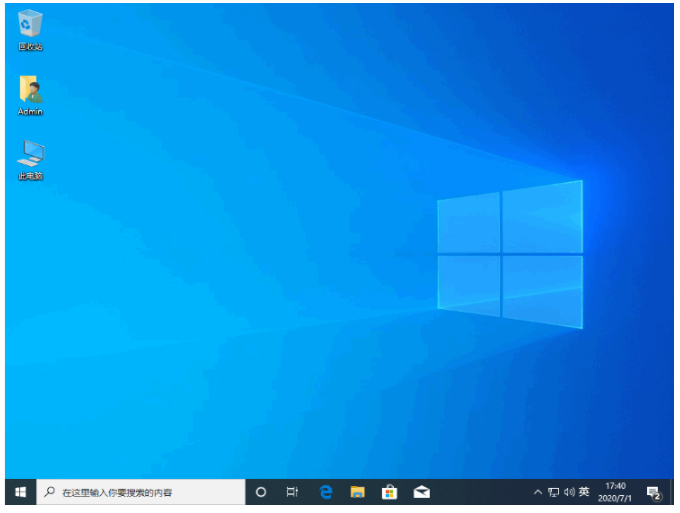This screenshot has height=513, width=680.
Task: Expand the hidden system tray icons
Action: click(538, 492)
